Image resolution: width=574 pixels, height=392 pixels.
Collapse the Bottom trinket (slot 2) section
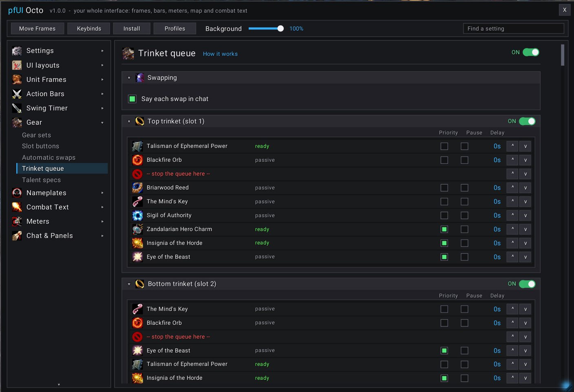point(129,284)
